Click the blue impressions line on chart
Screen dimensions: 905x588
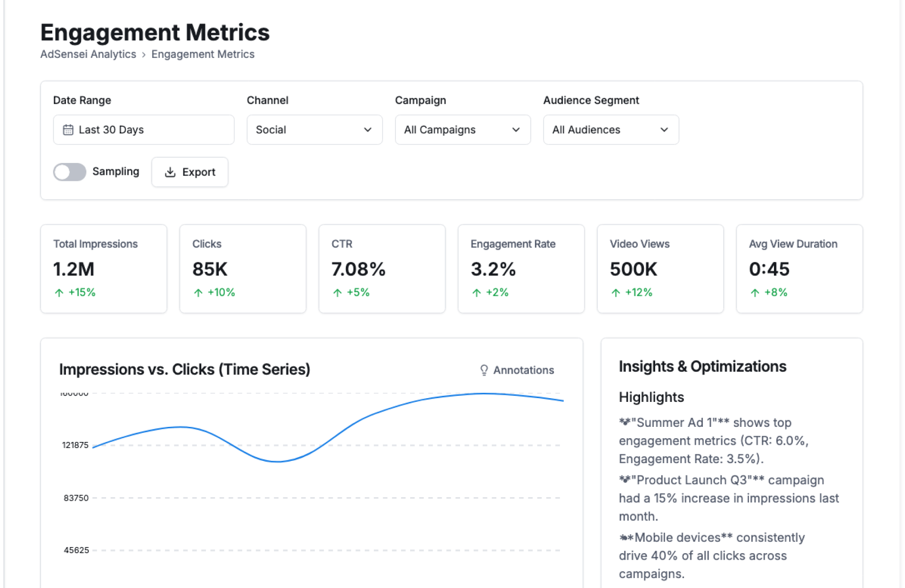pos(278,461)
